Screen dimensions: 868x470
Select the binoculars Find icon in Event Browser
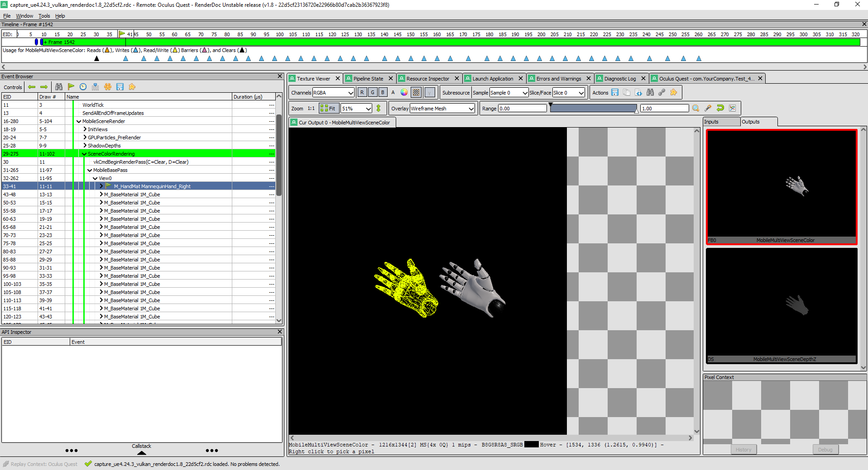[x=59, y=87]
